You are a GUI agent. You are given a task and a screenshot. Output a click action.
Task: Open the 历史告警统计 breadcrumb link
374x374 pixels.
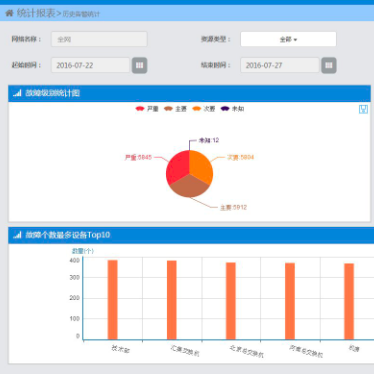pyautogui.click(x=81, y=14)
